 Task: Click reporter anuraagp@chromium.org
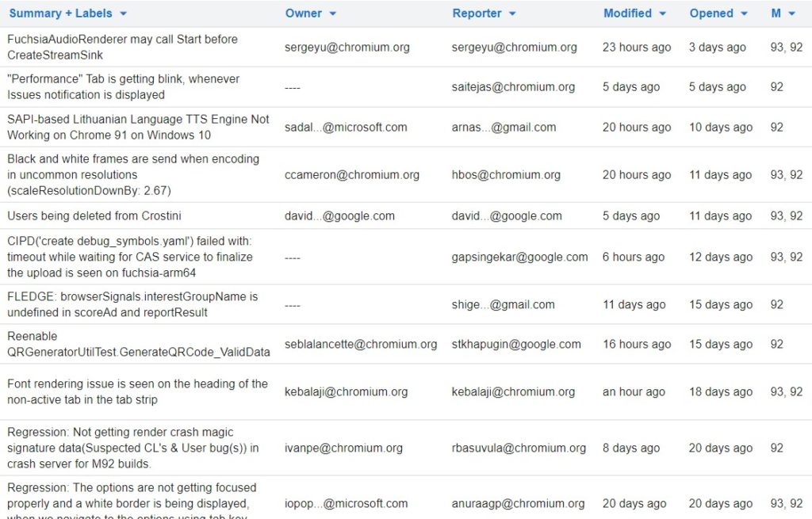pyautogui.click(x=519, y=503)
